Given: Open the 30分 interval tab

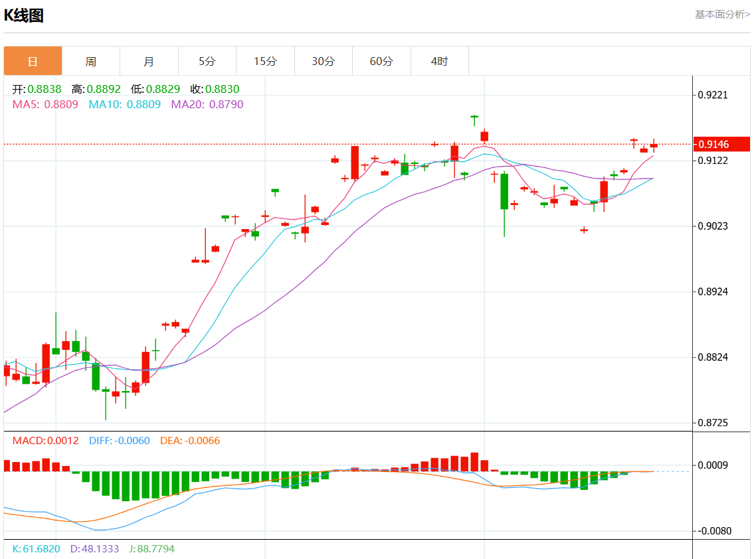Looking at the screenshot, I should pyautogui.click(x=324, y=61).
